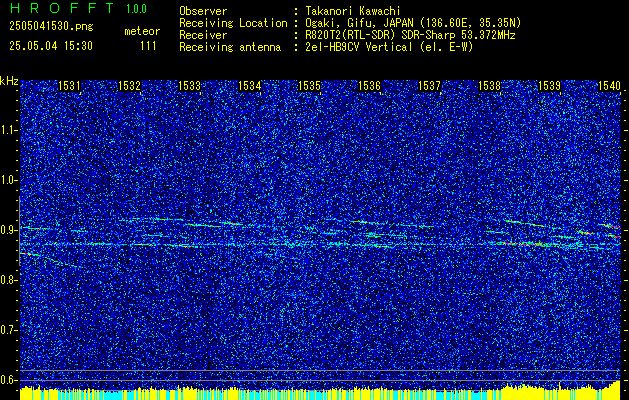Viewport: 629px width, 400px height.
Task: Click the date 25.05.04 15:30
Action: tap(51, 46)
